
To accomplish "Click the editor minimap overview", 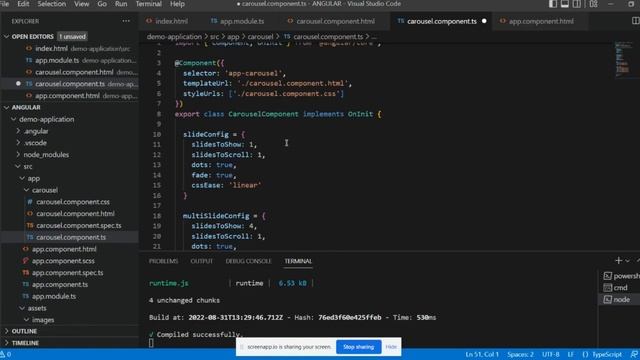I will click(x=622, y=59).
